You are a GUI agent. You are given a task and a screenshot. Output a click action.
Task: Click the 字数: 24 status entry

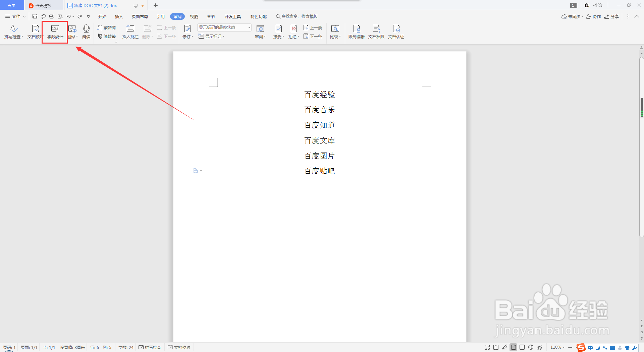pos(126,347)
